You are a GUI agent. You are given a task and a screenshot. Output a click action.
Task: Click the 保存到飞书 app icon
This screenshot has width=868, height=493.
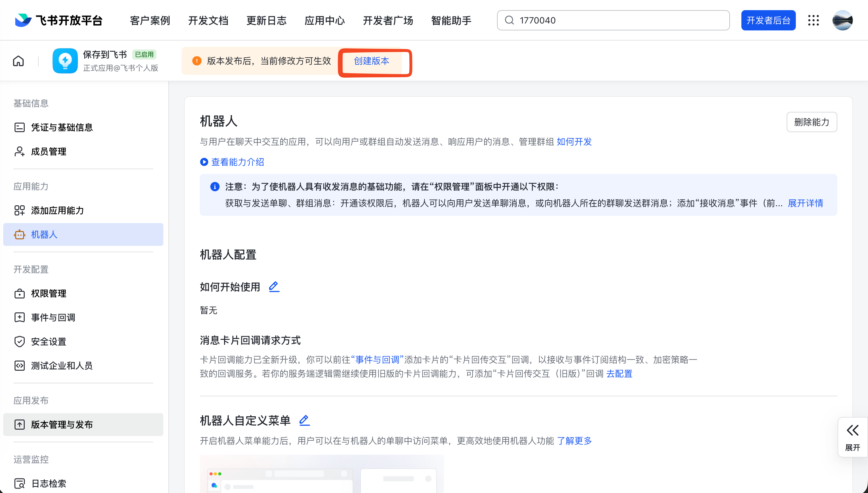click(x=65, y=61)
